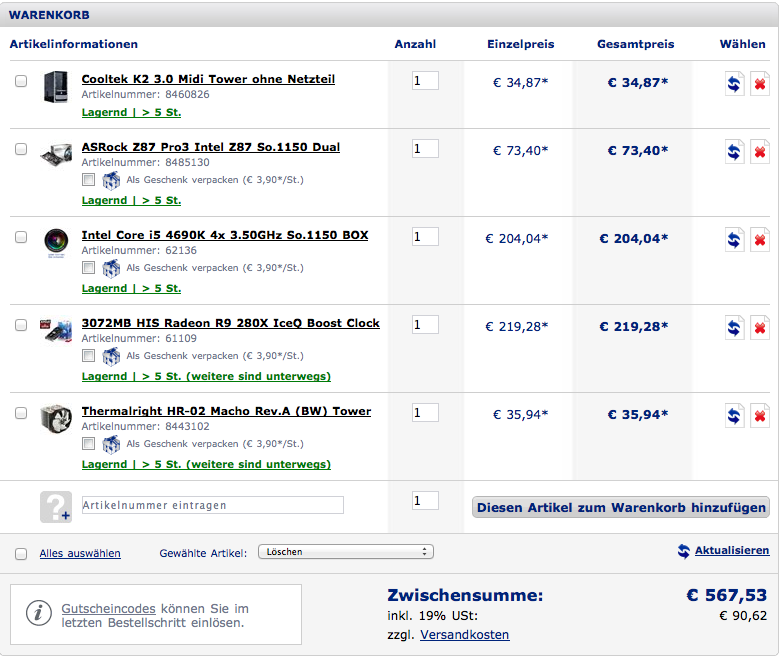Screen dimensions: 779x659
Task: Enable gift wrap for ASRock Z87
Action: (x=88, y=179)
